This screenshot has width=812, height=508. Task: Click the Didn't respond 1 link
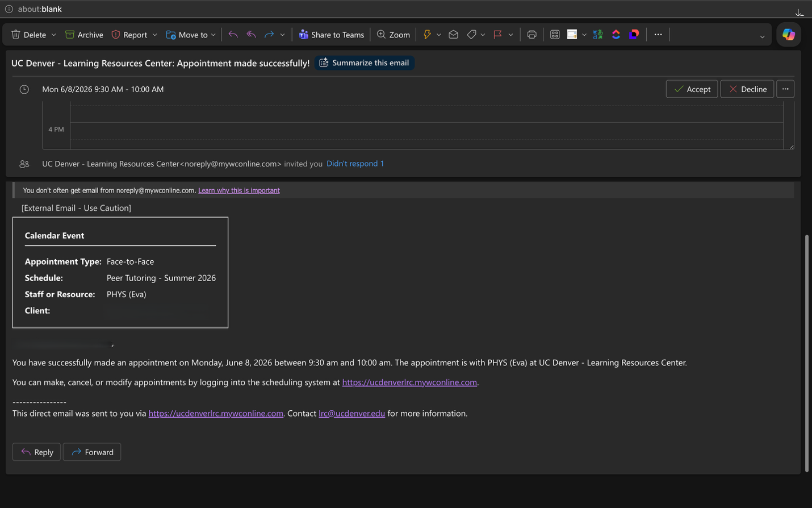coord(355,164)
